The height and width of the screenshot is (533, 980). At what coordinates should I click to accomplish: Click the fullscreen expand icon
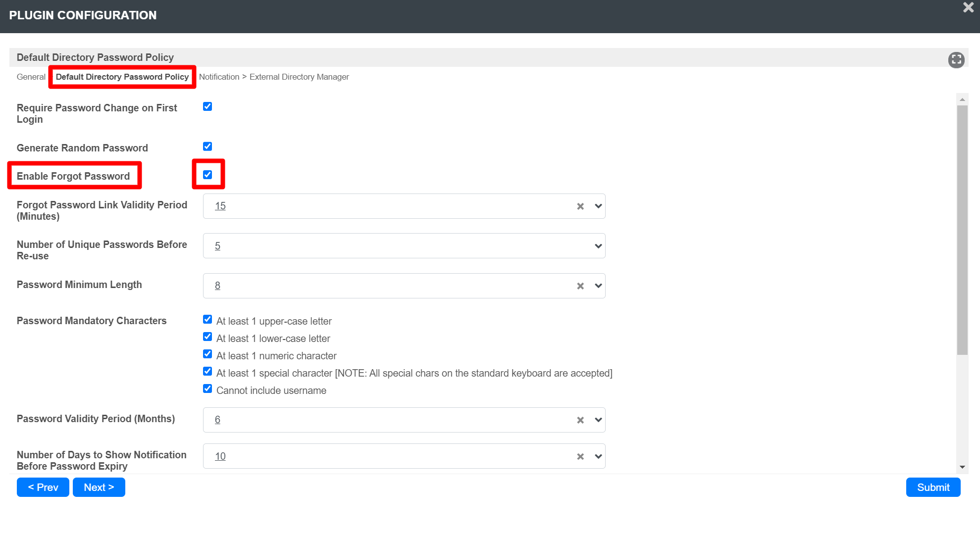[x=956, y=60]
